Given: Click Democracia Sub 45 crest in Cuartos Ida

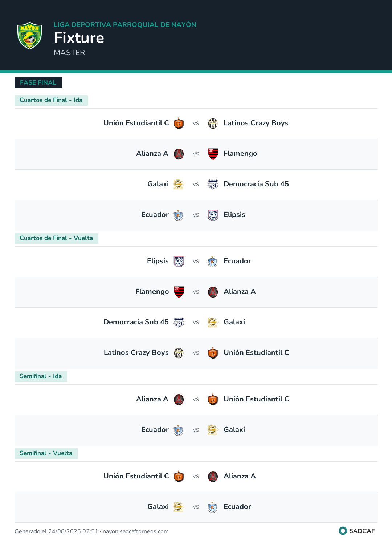Looking at the screenshot, I should pos(213,185).
